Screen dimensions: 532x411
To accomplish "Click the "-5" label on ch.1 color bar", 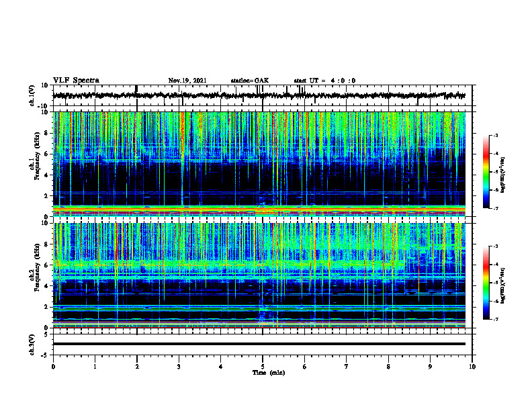I will point(495,172).
